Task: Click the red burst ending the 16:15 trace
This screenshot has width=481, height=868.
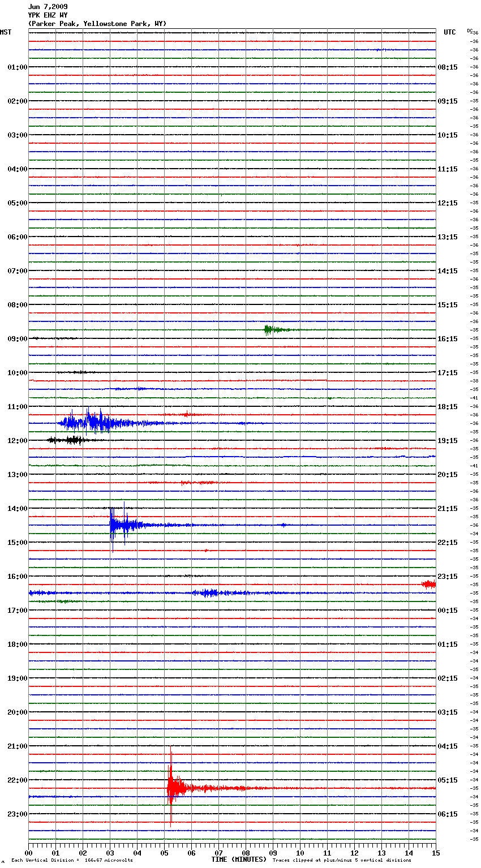Action: point(429,584)
